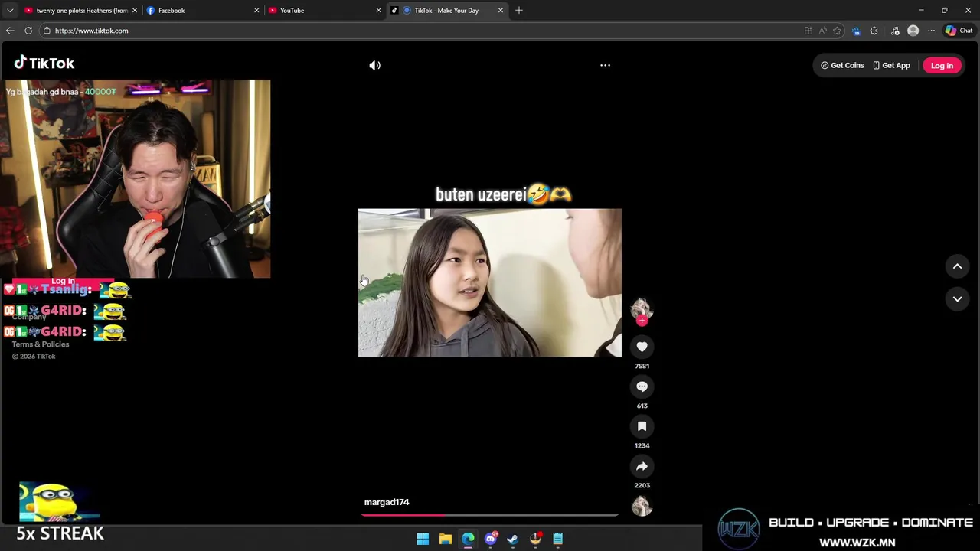
Task: Open browser extensions puzzle icon
Action: (874, 31)
